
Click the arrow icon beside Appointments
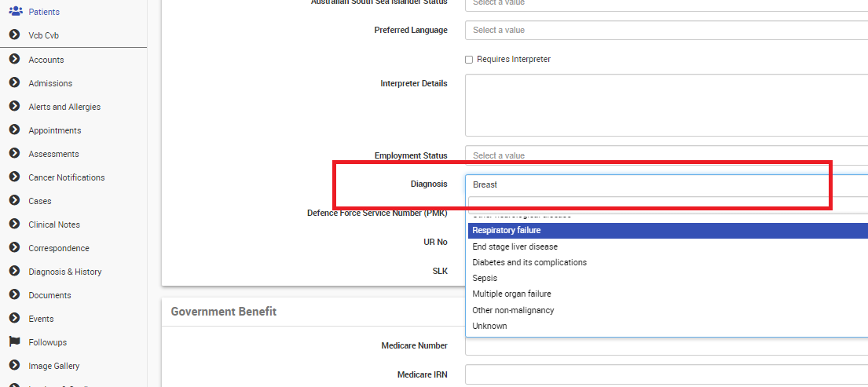[x=15, y=130]
